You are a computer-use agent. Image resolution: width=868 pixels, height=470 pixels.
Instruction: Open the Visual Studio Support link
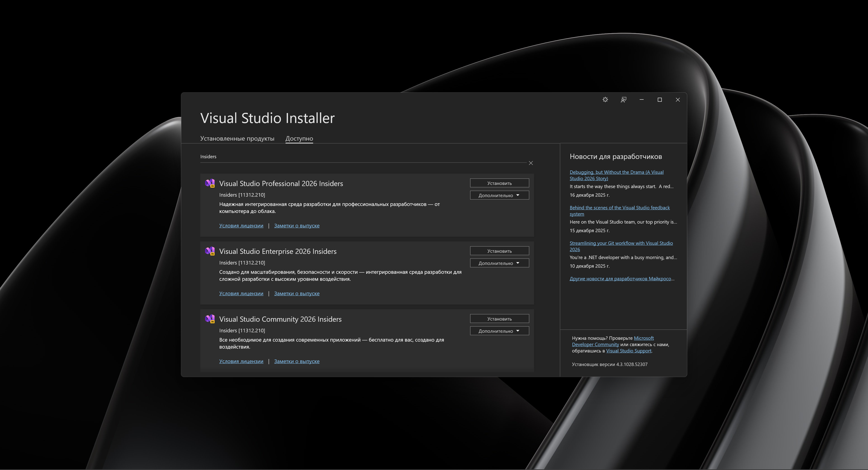coord(628,351)
